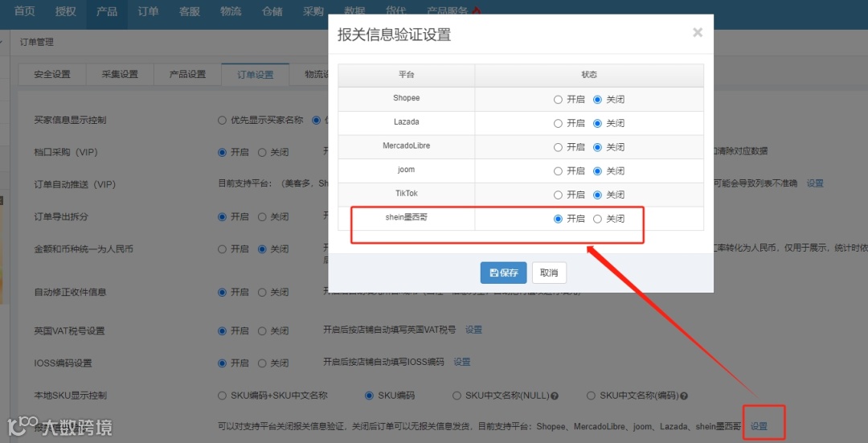Select 开启 for shein墨西哥
The image size is (868, 443).
click(x=558, y=219)
